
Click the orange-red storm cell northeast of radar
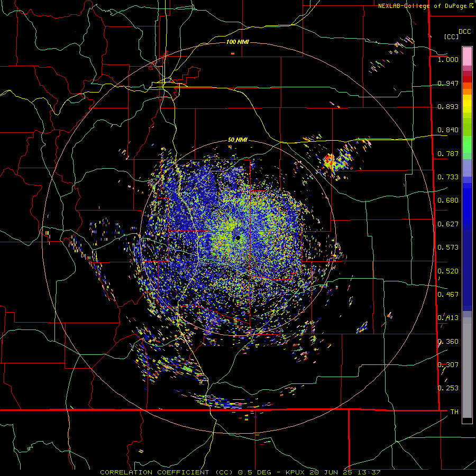click(329, 161)
